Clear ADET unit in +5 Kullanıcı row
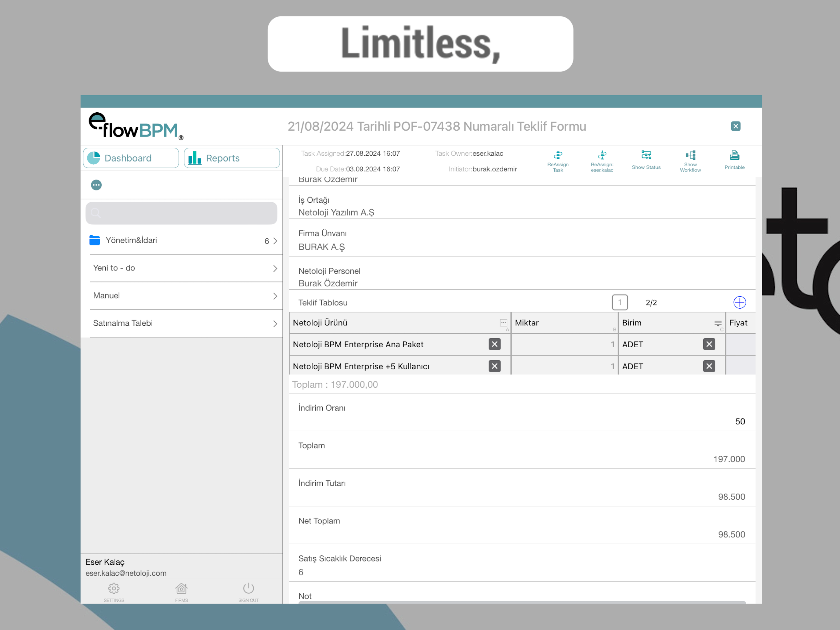 709,366
